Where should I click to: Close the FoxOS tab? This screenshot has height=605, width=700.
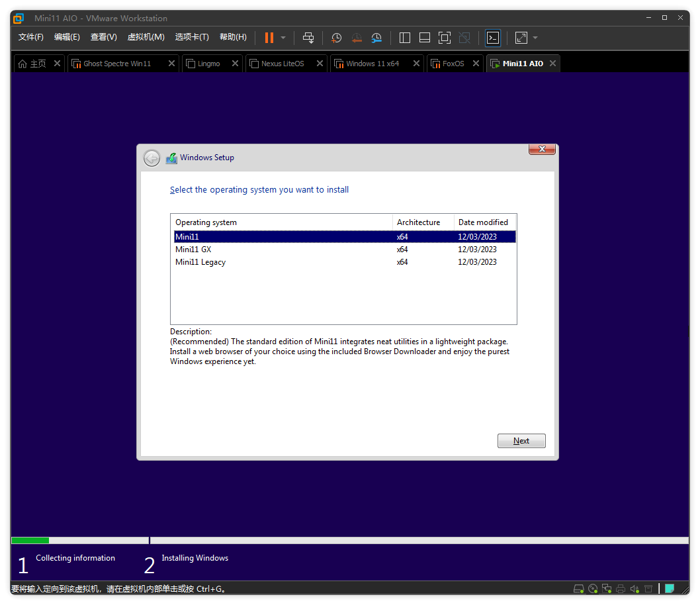[476, 64]
